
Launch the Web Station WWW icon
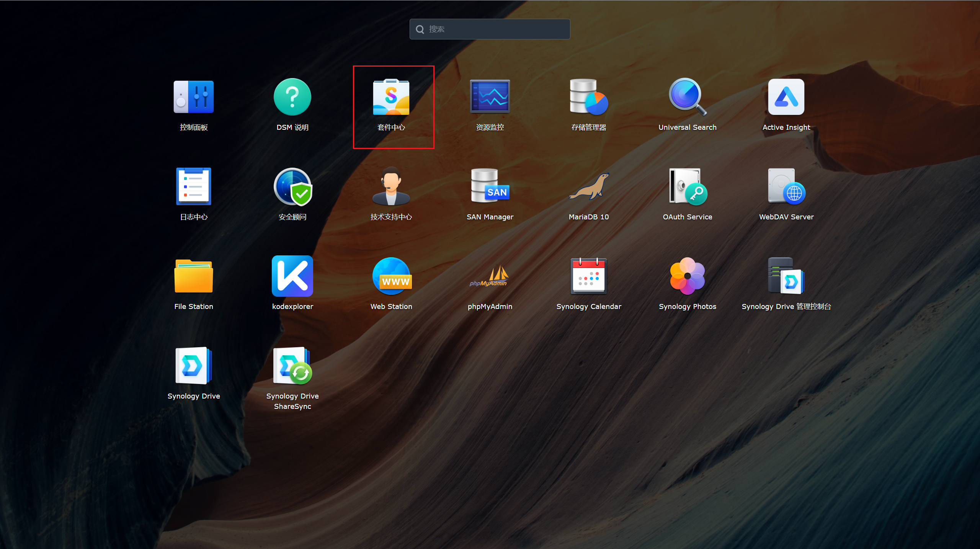click(x=391, y=276)
